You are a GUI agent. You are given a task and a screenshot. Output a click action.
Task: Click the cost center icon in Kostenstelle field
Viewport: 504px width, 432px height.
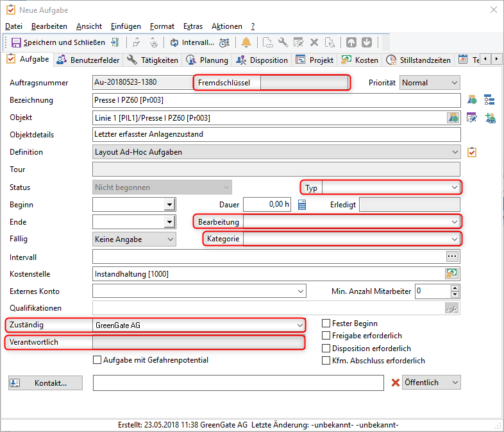[451, 273]
